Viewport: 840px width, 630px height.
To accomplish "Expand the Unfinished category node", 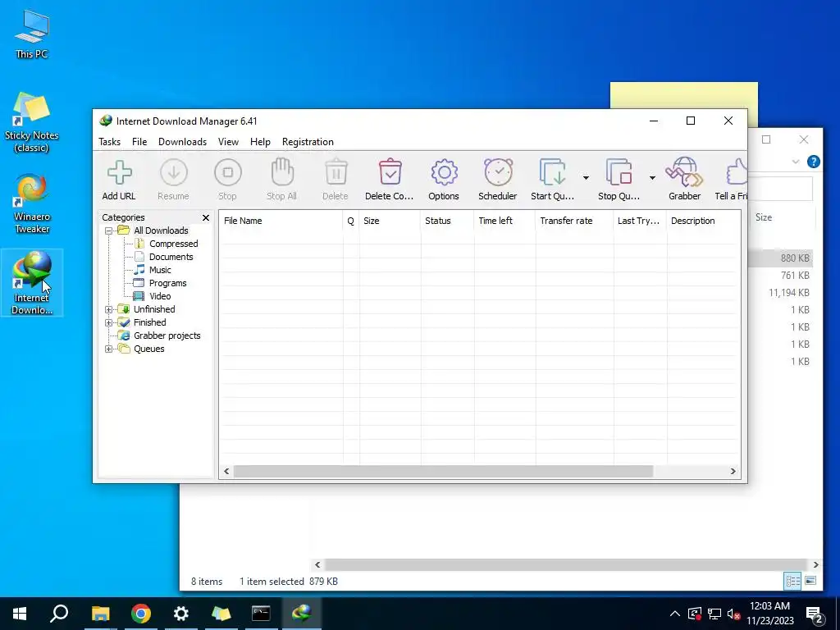I will click(x=109, y=309).
